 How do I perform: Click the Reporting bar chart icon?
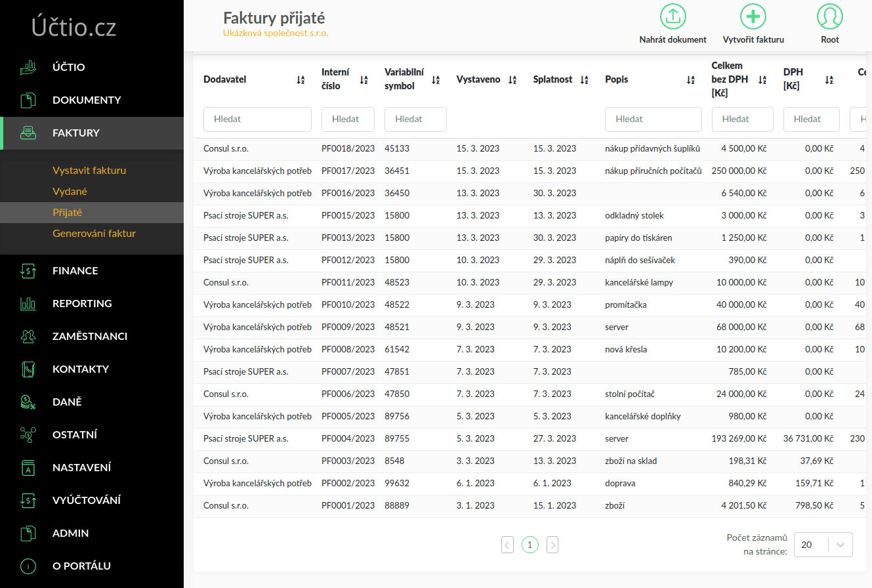click(28, 303)
